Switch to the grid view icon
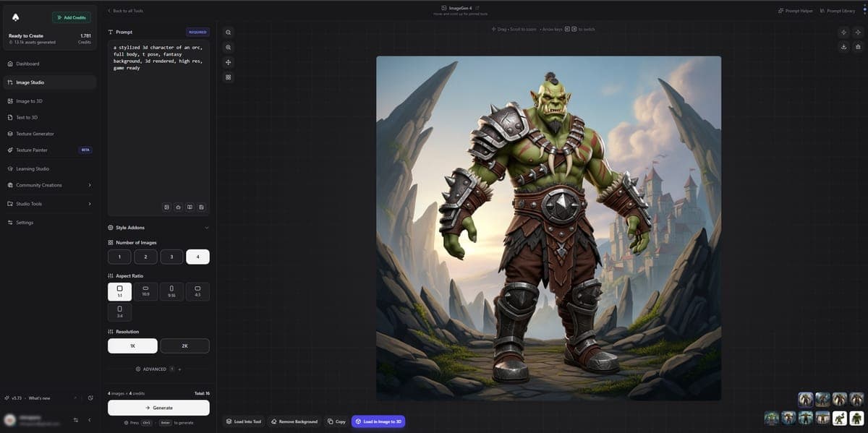 tap(228, 77)
